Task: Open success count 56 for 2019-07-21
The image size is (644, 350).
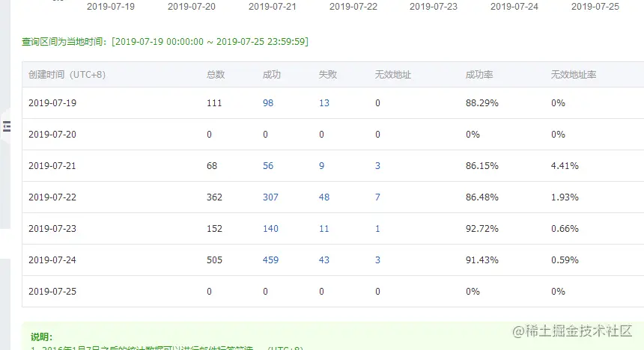Action: (x=268, y=166)
